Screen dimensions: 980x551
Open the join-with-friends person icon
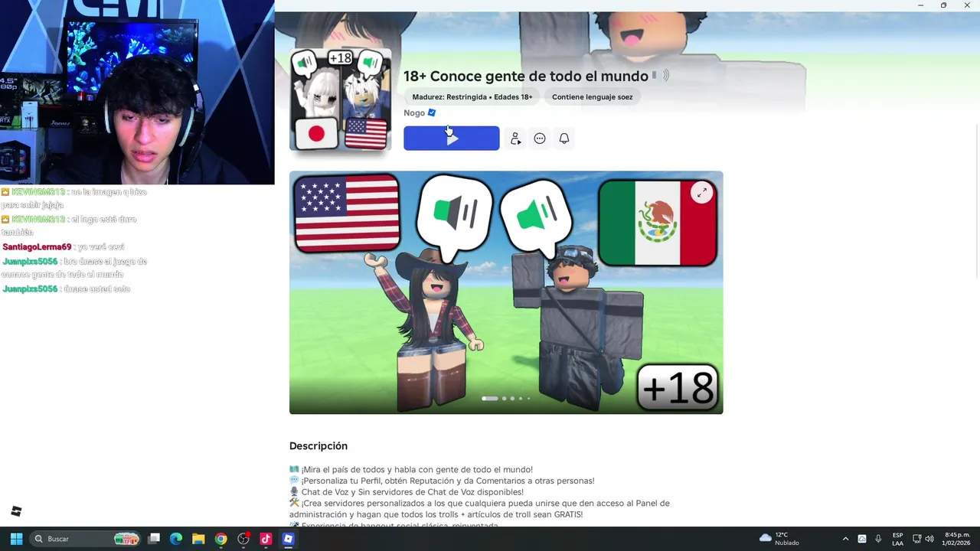(515, 139)
